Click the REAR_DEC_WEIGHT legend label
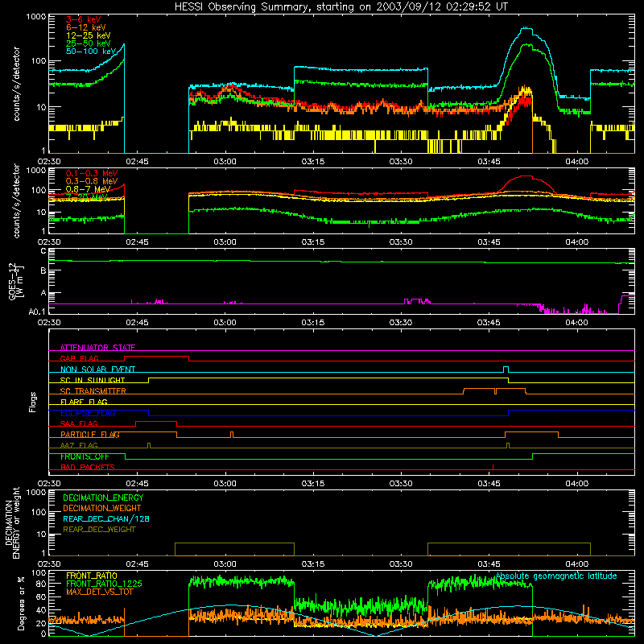The height and width of the screenshot is (644, 644). click(x=99, y=530)
